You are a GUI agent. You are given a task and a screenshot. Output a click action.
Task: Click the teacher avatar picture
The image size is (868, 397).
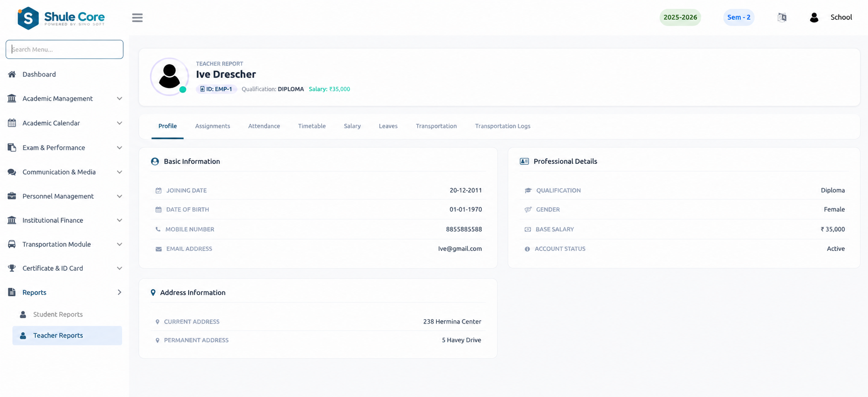(x=169, y=77)
